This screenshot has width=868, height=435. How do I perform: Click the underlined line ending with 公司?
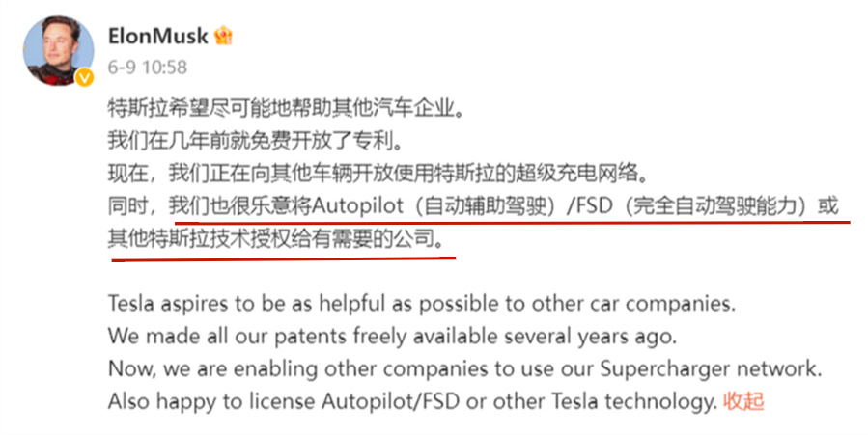point(276,239)
